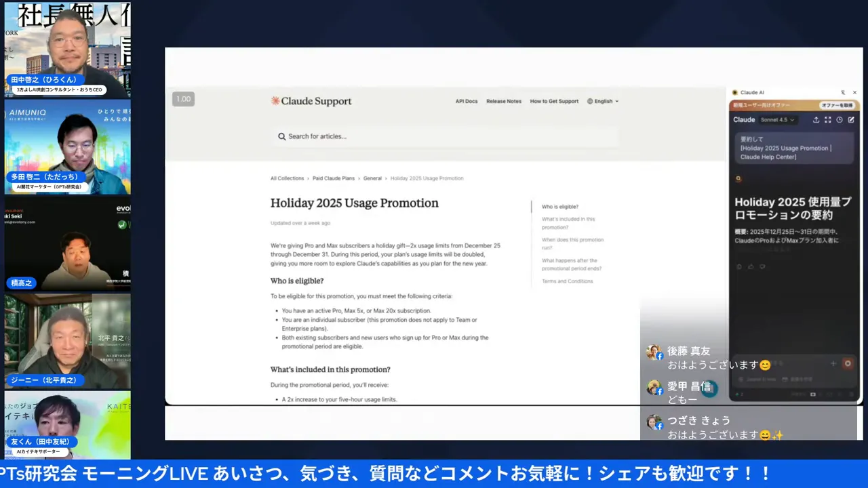The height and width of the screenshot is (488, 868).
Task: Expand Claude chat with the fullscreen icon
Action: (x=828, y=119)
